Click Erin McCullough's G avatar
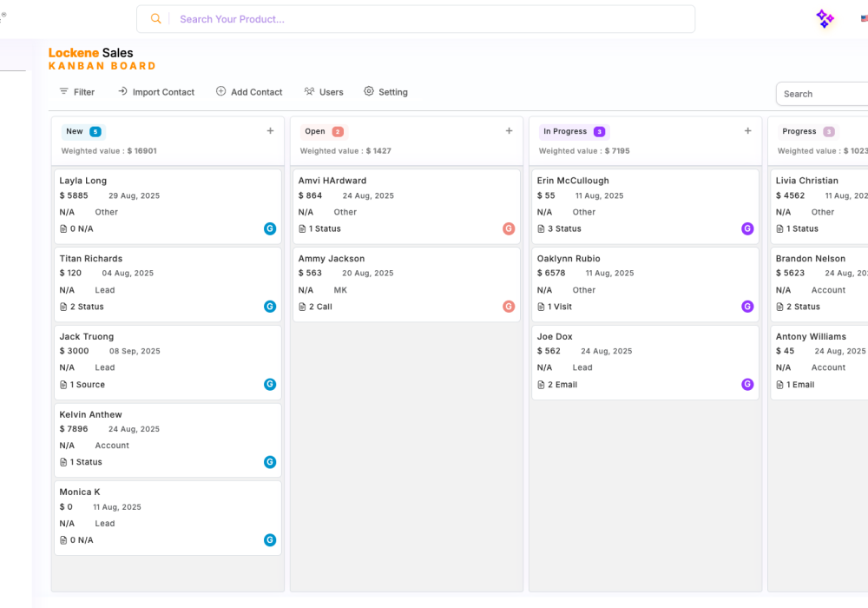Image resolution: width=868 pixels, height=608 pixels. 747,228
